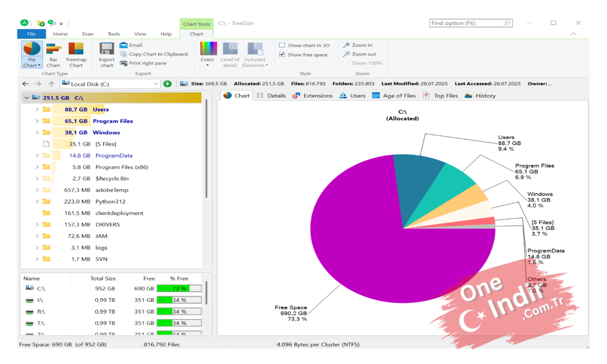Click the 72 % free bar for C:\
This screenshot has height=364, width=607.
tap(179, 288)
